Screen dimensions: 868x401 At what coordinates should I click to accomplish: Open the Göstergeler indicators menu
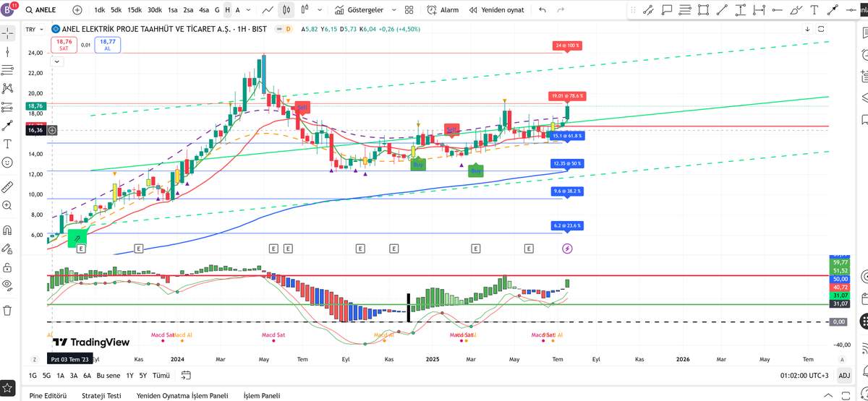pos(359,10)
